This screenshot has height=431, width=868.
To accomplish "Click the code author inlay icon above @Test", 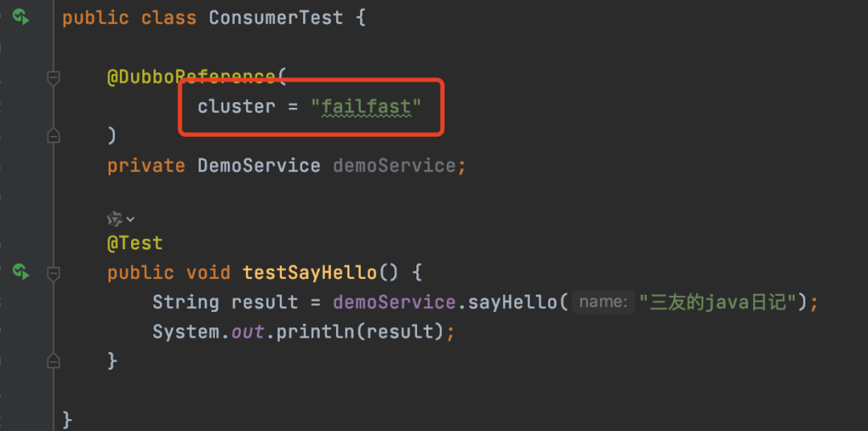I will [115, 220].
